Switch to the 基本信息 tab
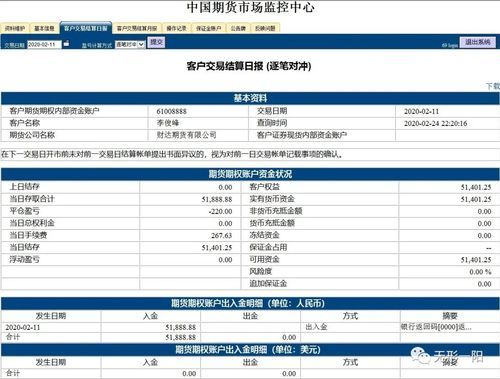 (x=44, y=28)
